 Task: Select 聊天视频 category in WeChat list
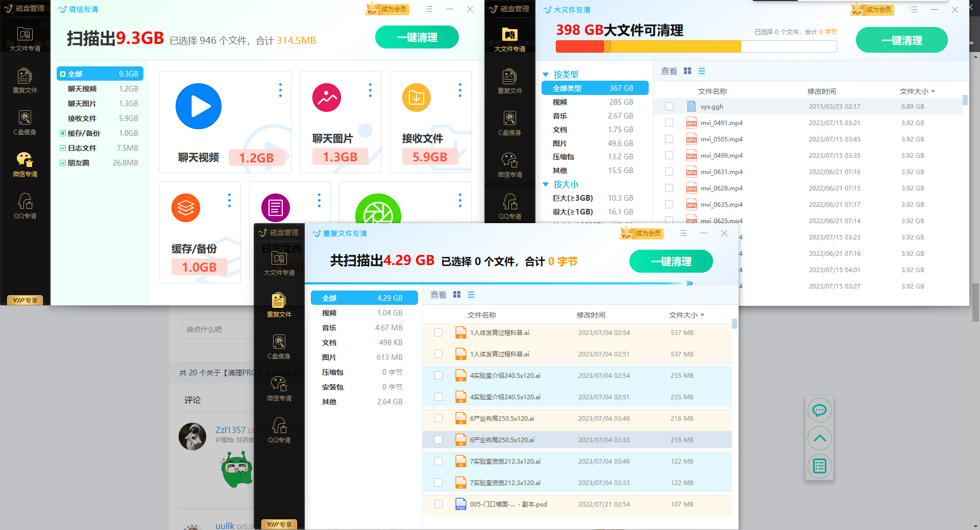click(x=100, y=89)
